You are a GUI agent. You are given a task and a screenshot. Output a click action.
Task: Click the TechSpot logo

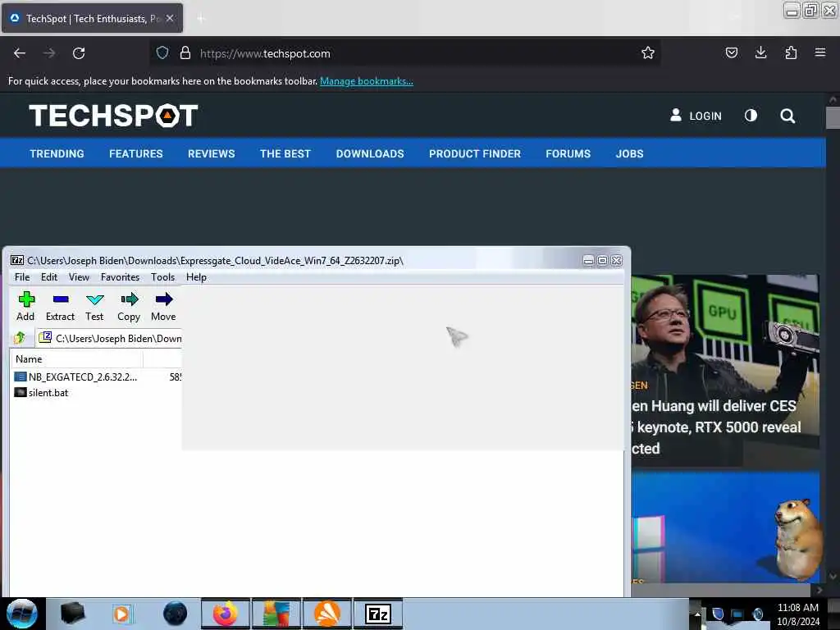coord(113,116)
